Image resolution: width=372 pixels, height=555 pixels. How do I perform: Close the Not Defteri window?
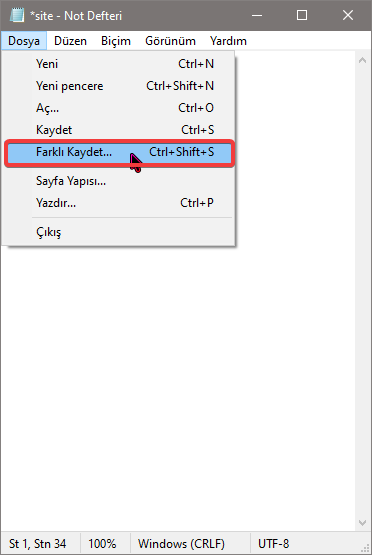coord(348,15)
